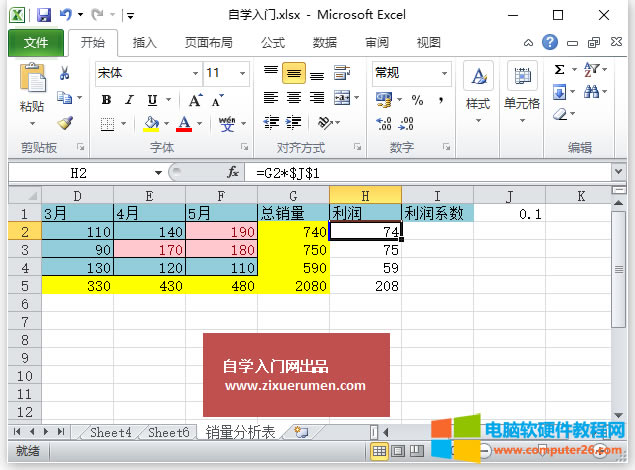Open Sort and Filter with the AZ icon
Image resolution: width=635 pixels, height=470 pixels.
(591, 70)
